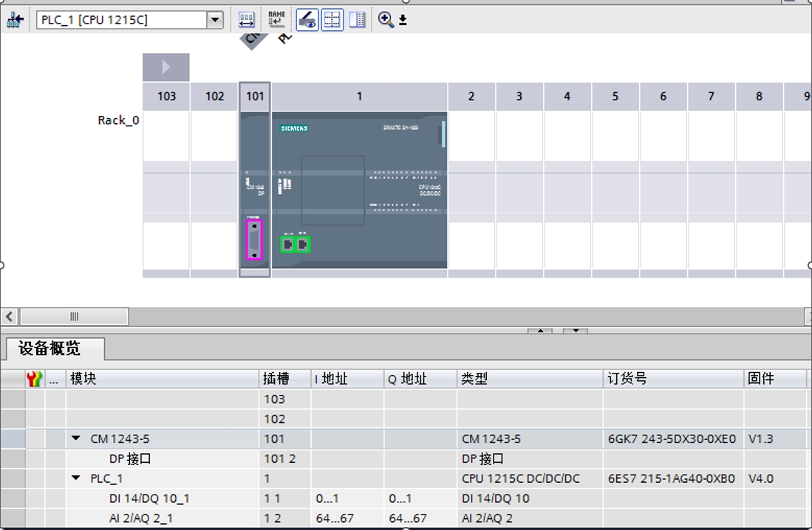Click the diagnostics status column icon
This screenshot has height=530, width=812.
coord(35,379)
